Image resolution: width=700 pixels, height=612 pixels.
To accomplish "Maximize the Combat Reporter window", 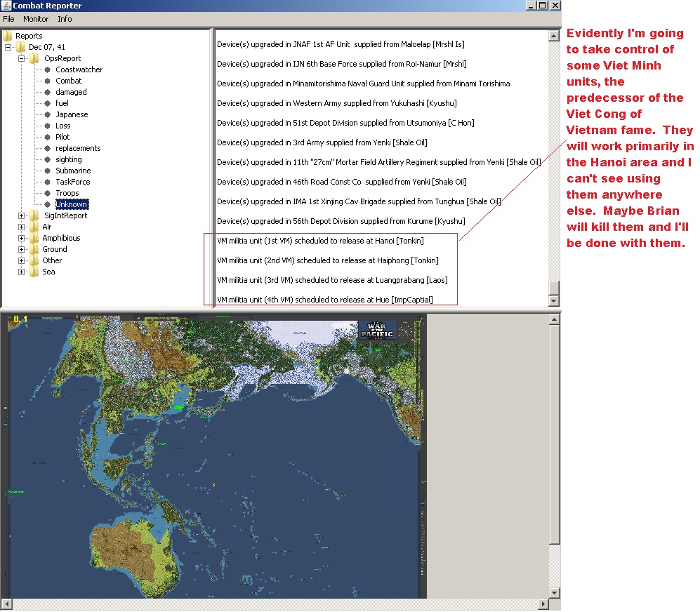I will pyautogui.click(x=543, y=6).
